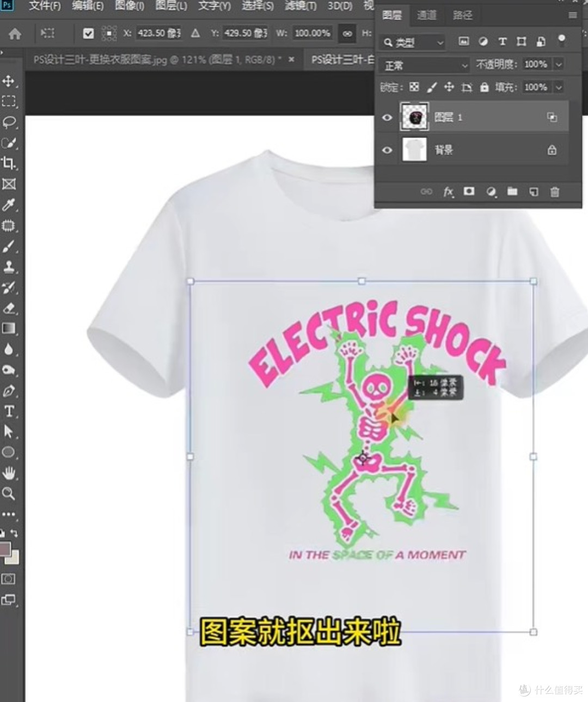Open the 选择(S) menu
The height and width of the screenshot is (702, 588).
tap(258, 6)
